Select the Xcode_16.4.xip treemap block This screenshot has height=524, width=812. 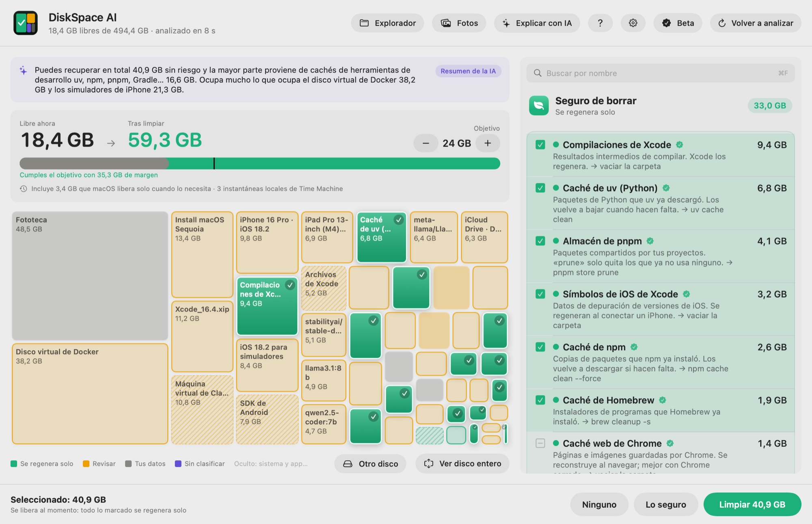click(202, 336)
